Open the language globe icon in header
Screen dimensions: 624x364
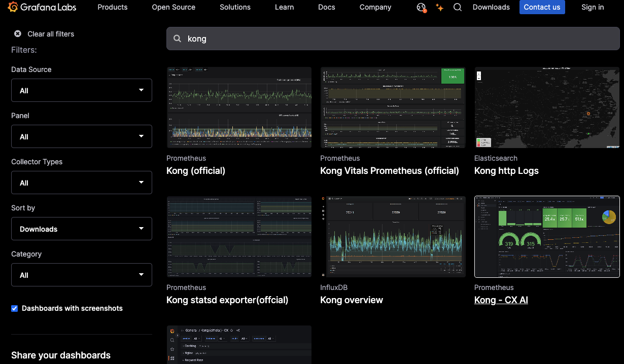421,7
